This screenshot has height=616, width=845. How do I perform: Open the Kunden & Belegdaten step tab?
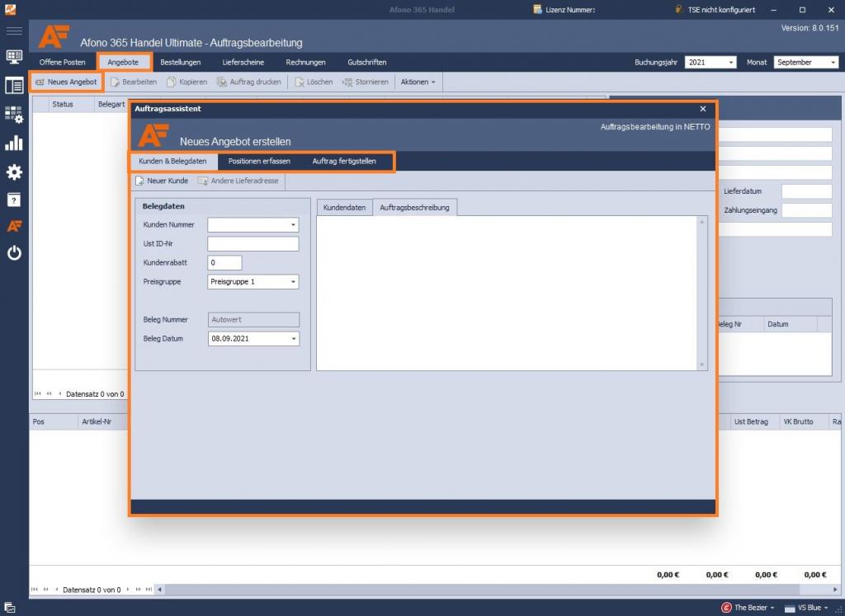coord(172,161)
